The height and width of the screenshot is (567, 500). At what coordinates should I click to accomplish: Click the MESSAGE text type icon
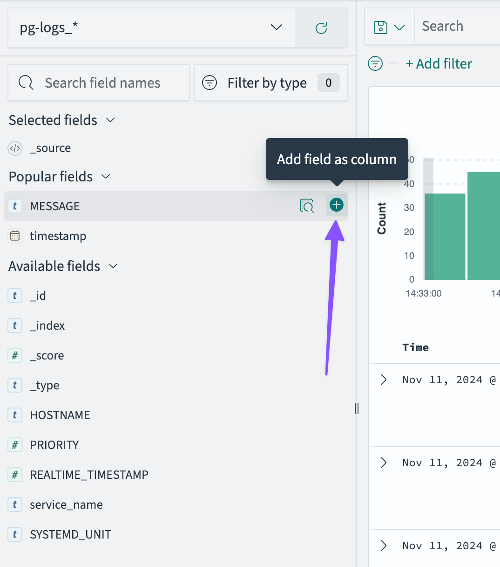coord(15,206)
